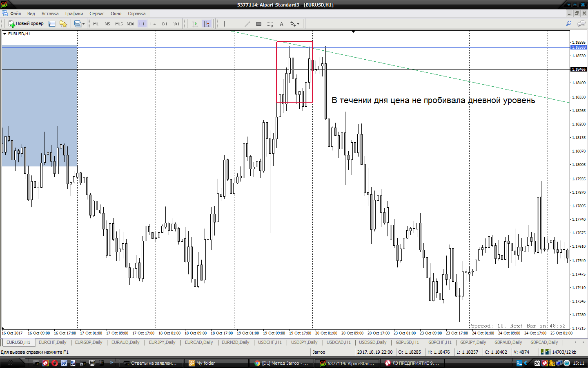
Task: Switch to M15 timeframe
Action: [x=119, y=24]
